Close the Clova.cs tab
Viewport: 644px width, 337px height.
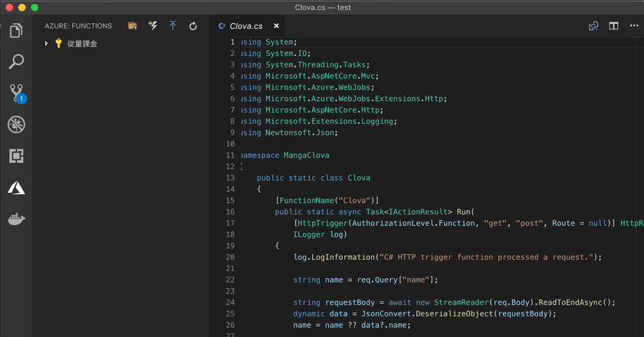pyautogui.click(x=276, y=26)
